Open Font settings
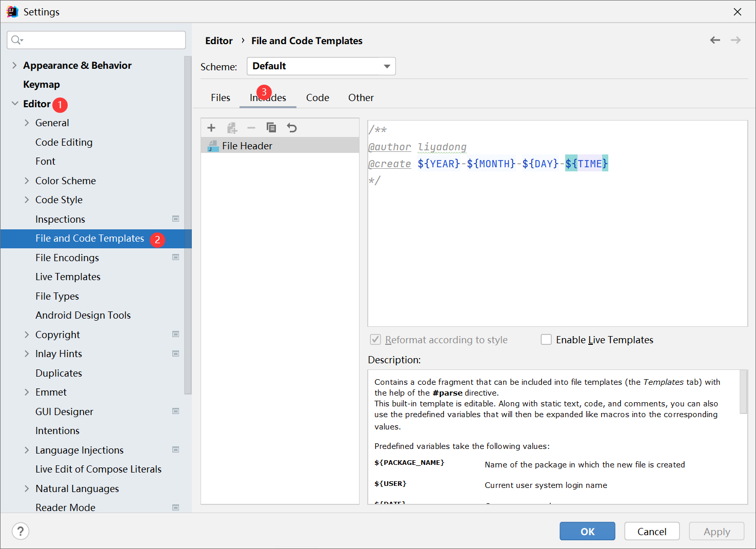Image resolution: width=756 pixels, height=549 pixels. pyautogui.click(x=45, y=161)
